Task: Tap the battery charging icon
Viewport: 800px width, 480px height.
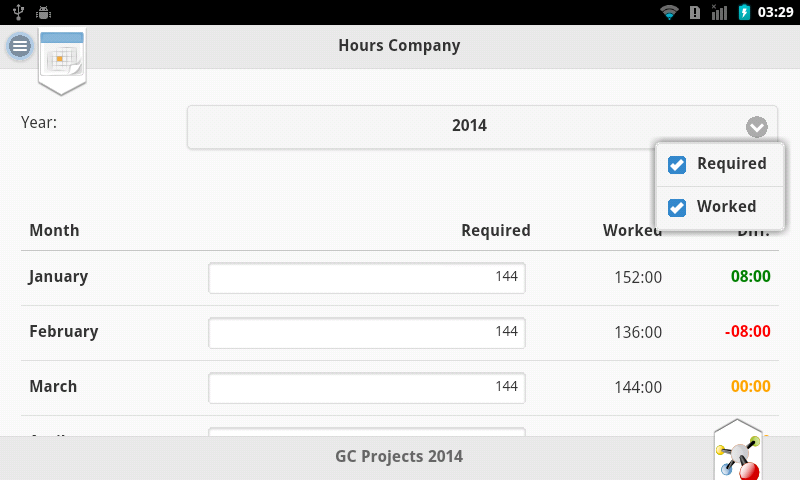Action: [x=744, y=12]
